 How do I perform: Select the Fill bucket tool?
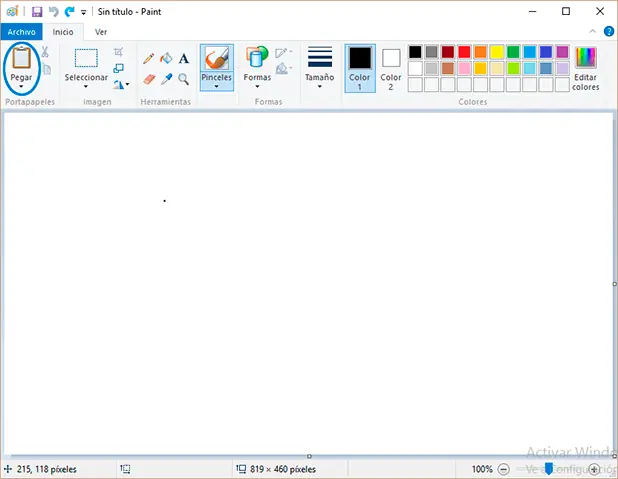pyautogui.click(x=166, y=58)
